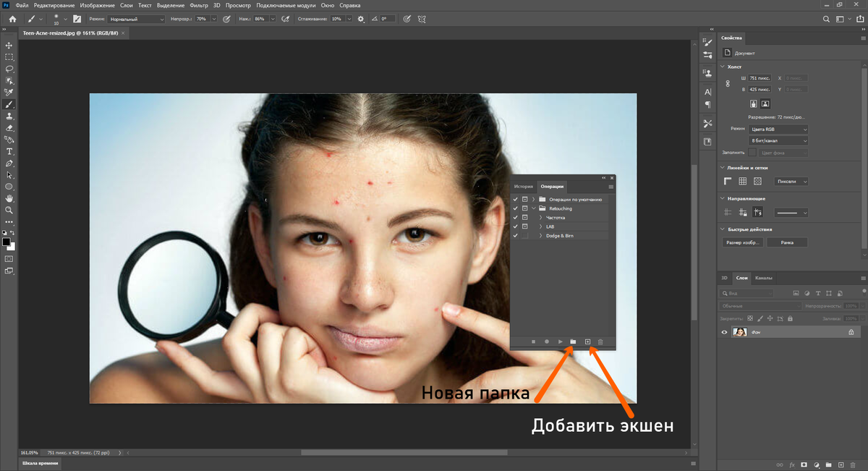Select the Eraser tool
This screenshot has width=868, height=471.
[9, 128]
